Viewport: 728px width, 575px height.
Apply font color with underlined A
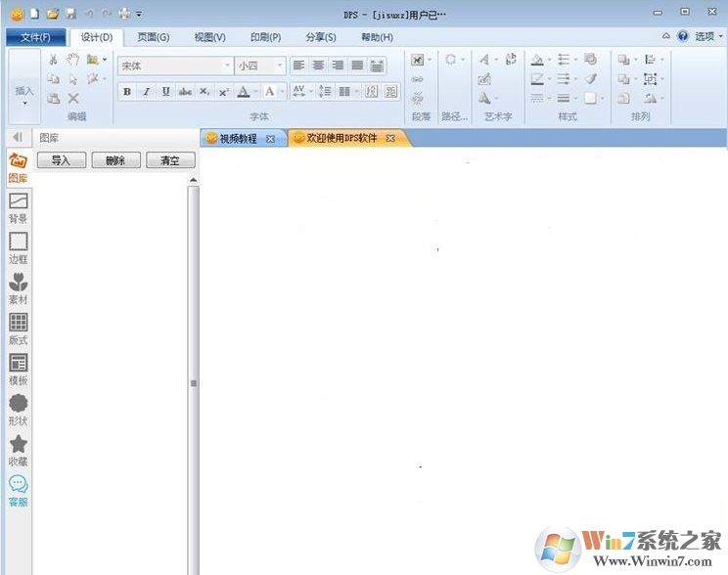[244, 91]
